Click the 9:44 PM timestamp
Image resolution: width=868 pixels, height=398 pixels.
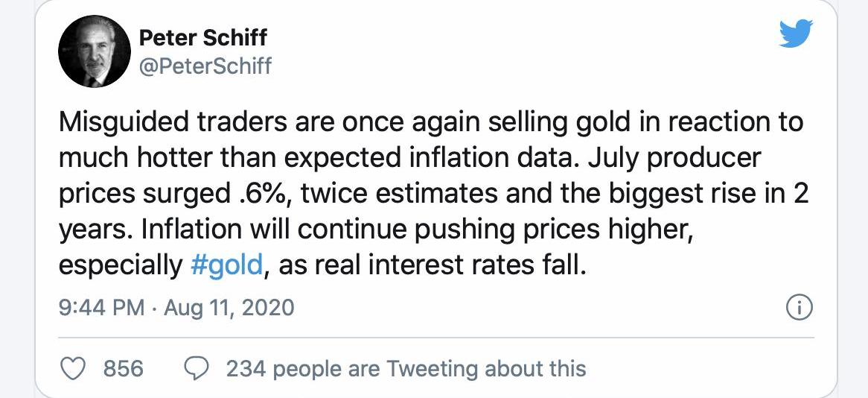101,308
